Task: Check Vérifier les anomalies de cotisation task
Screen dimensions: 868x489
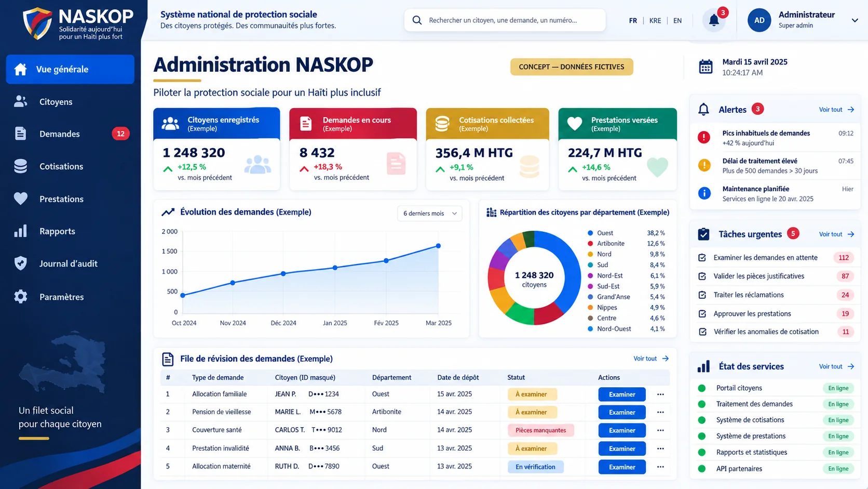Action: tap(702, 332)
